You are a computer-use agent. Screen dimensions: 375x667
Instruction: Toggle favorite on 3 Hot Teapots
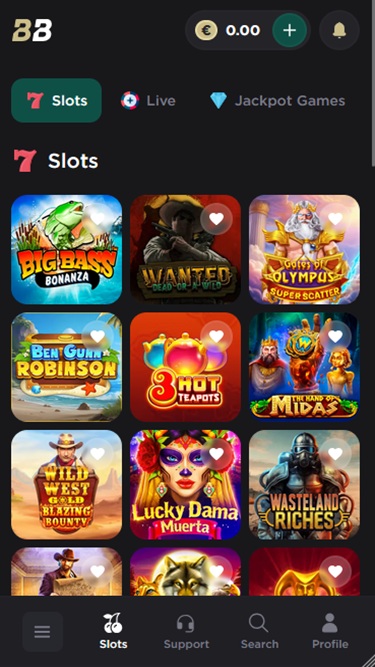[x=216, y=336]
